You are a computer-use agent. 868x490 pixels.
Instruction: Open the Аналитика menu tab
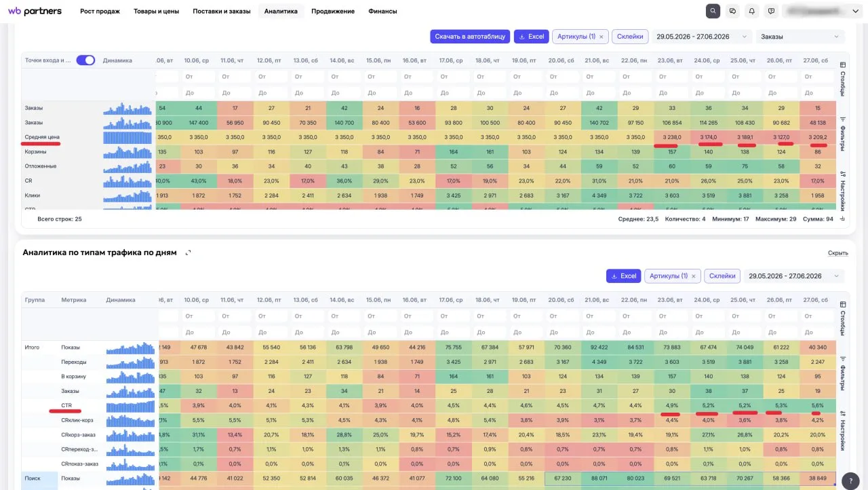(281, 12)
